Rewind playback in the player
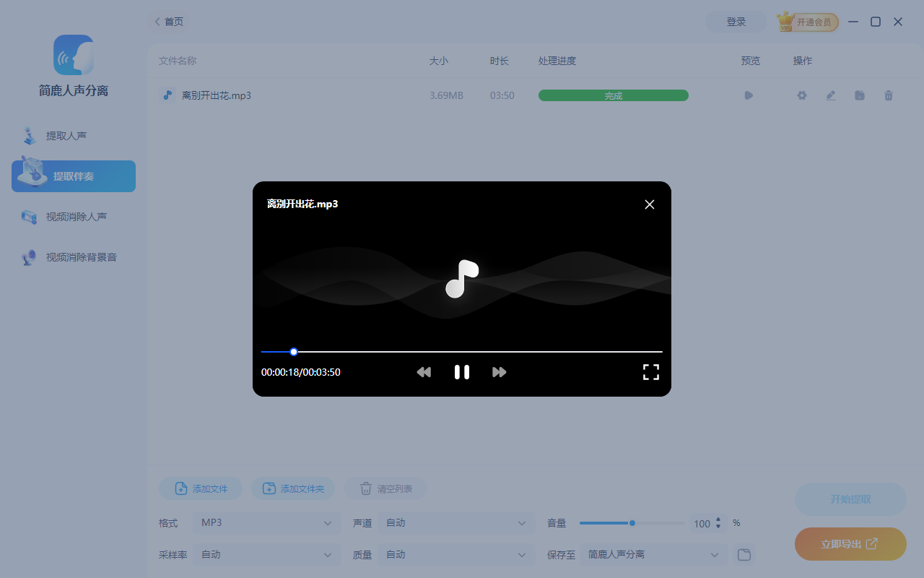 pos(424,372)
